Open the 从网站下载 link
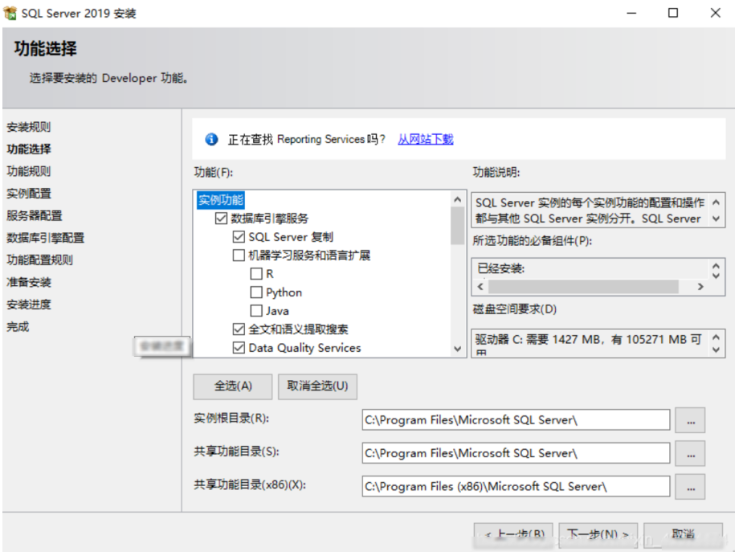The image size is (747, 560). click(426, 139)
